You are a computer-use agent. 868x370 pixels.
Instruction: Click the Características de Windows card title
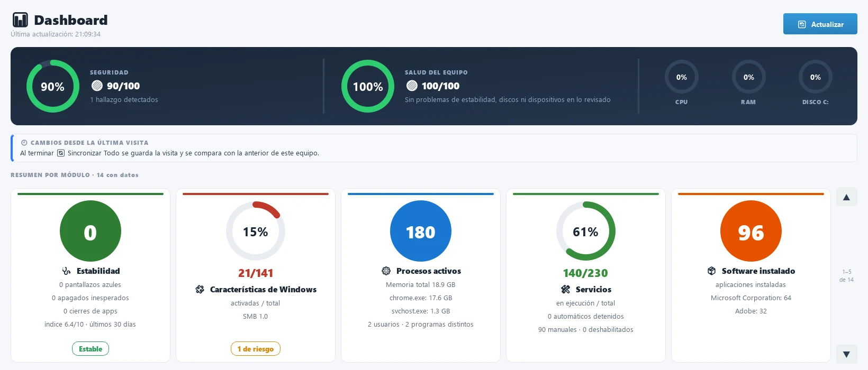pos(263,290)
